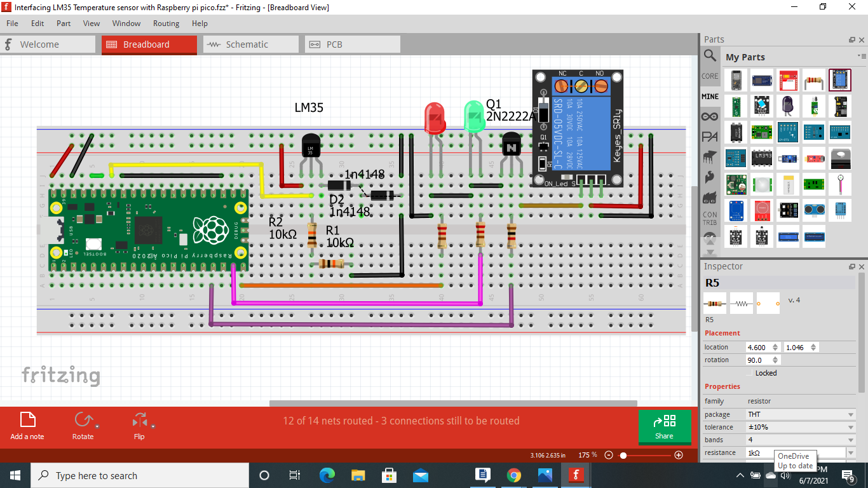Toggle the Locked checkbox in Placement

749,373
